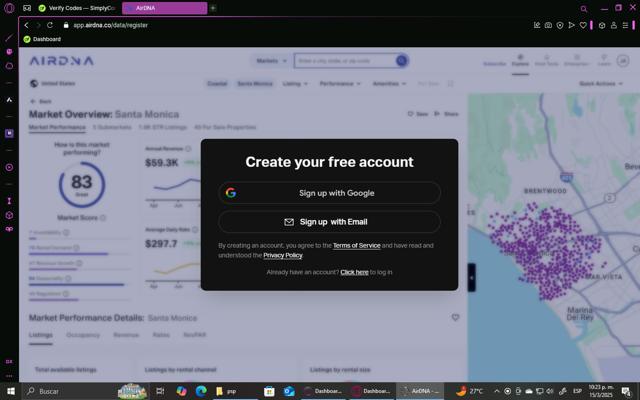Open the sidebar player circle icon

click(9, 167)
